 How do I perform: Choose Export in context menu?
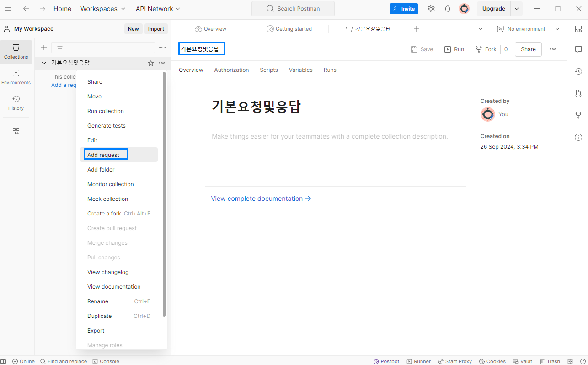(119, 330)
